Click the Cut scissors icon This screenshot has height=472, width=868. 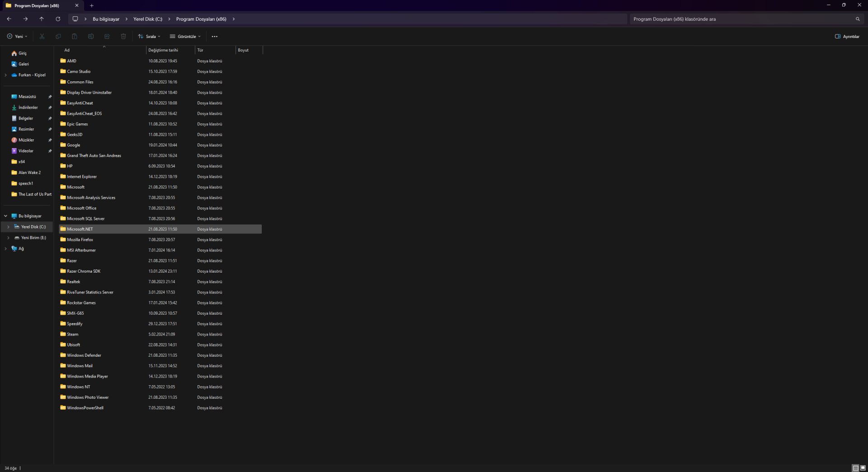(42, 36)
